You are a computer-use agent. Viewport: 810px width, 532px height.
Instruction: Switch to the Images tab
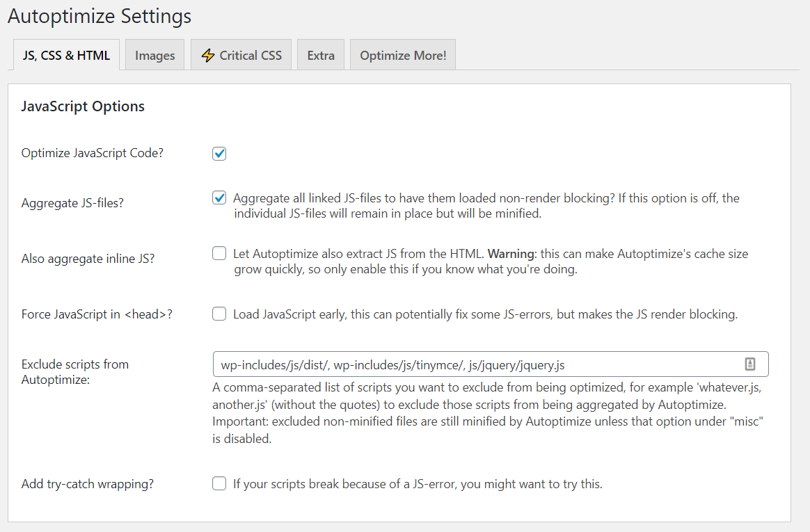click(x=154, y=56)
